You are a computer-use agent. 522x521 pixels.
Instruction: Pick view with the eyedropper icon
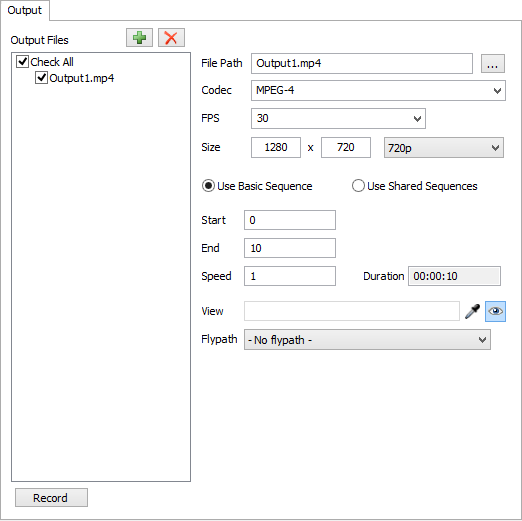(472, 311)
